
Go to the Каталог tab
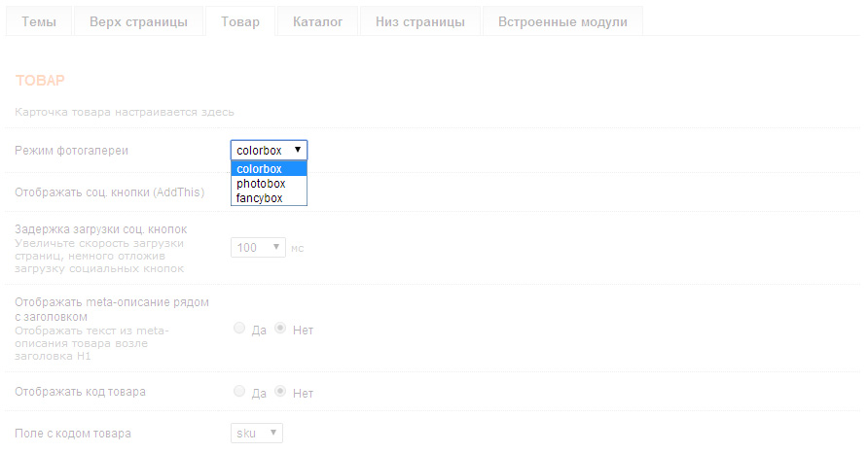(x=317, y=21)
